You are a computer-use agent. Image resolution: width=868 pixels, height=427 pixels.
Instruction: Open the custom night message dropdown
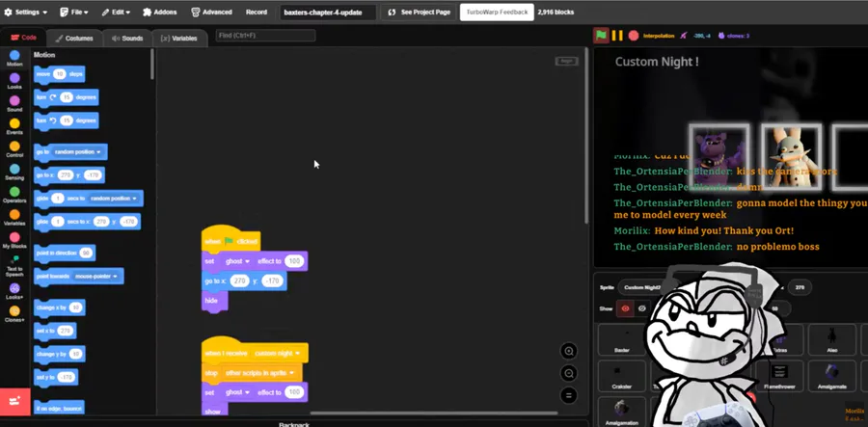tap(278, 353)
